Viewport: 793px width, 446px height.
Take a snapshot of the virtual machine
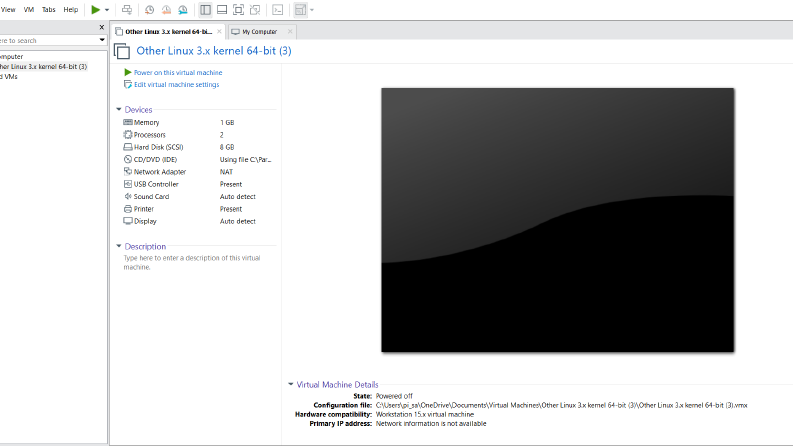[x=149, y=10]
